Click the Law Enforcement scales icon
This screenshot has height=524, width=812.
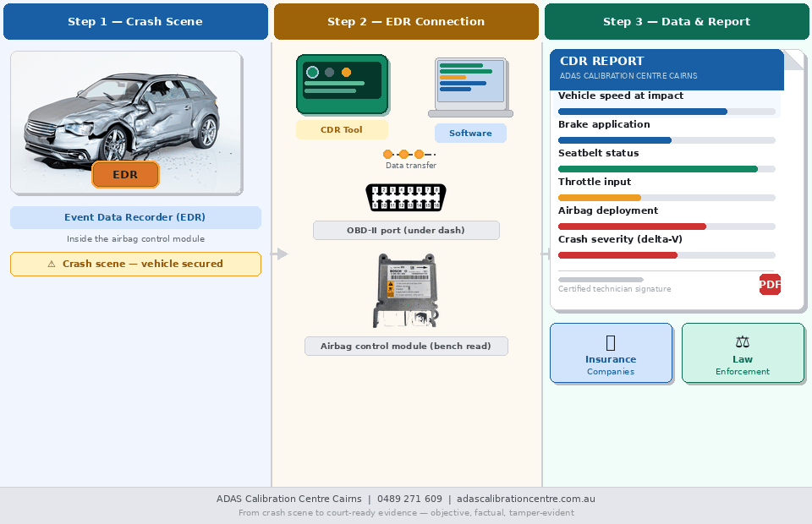743,341
